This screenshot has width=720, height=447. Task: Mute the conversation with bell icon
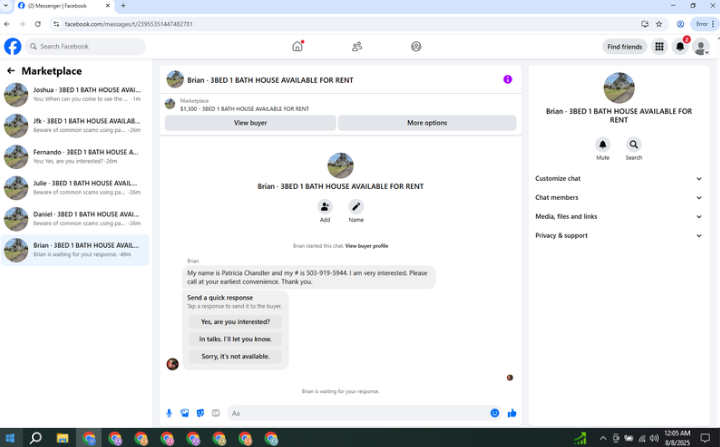point(602,144)
